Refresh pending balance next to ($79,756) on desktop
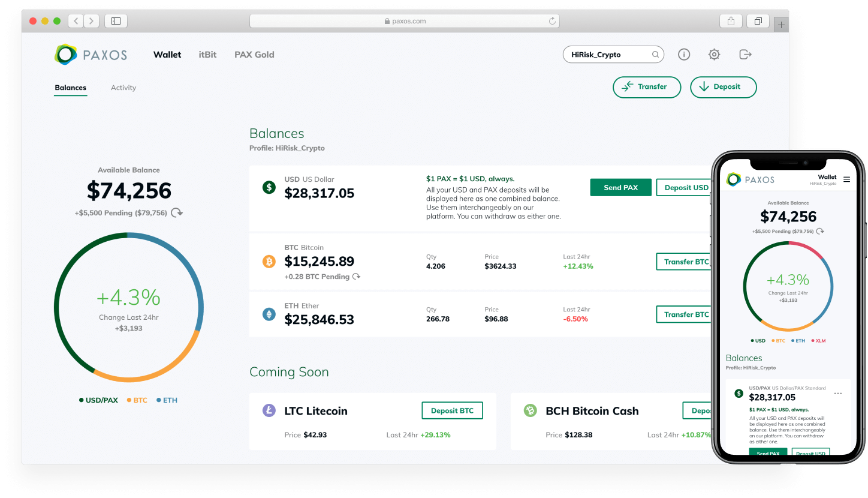 [177, 213]
